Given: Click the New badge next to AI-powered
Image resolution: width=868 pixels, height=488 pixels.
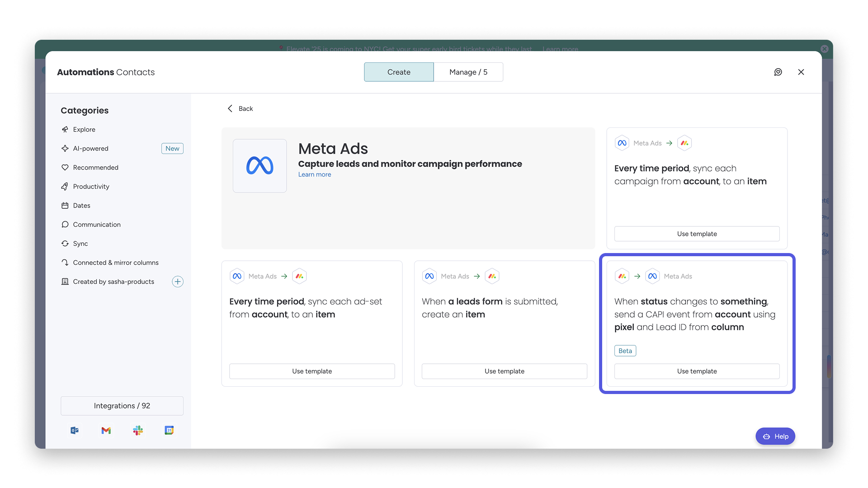Looking at the screenshot, I should coord(172,148).
